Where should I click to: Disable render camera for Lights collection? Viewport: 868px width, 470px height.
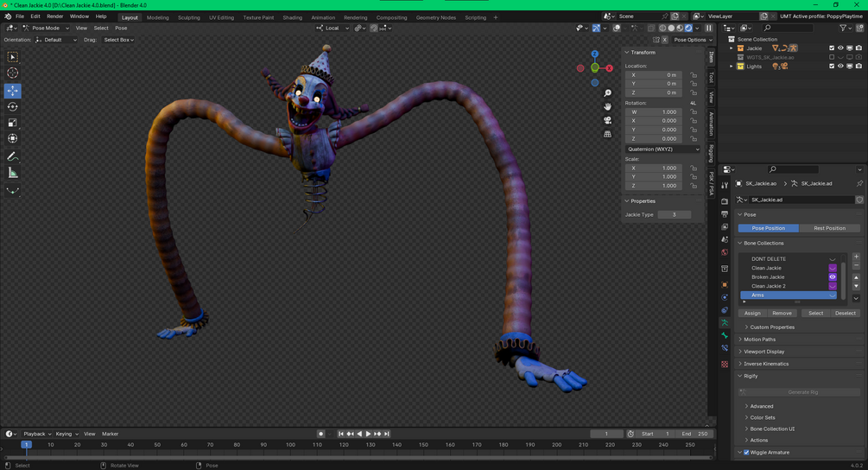click(858, 67)
